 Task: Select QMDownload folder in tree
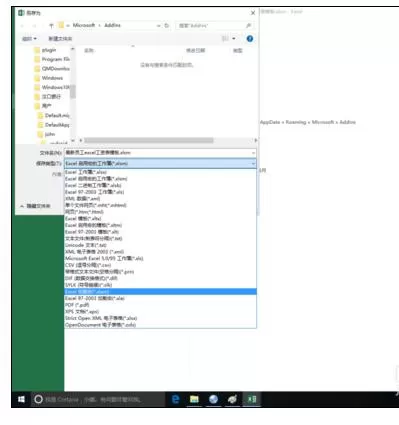pos(52,69)
